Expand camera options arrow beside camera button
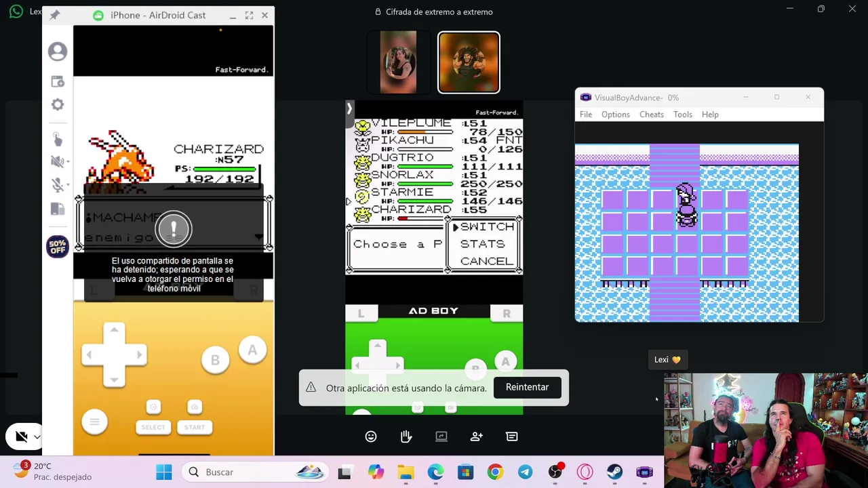Screen dimensions: 868x488 37,437
